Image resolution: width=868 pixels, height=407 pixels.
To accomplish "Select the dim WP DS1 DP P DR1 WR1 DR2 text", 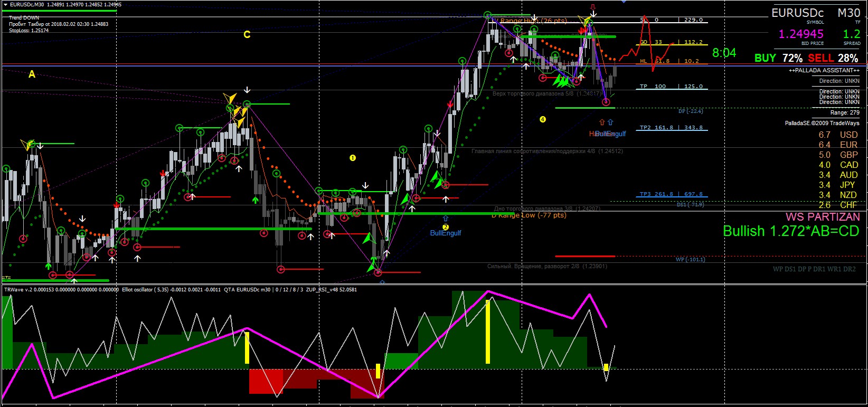I will [814, 269].
